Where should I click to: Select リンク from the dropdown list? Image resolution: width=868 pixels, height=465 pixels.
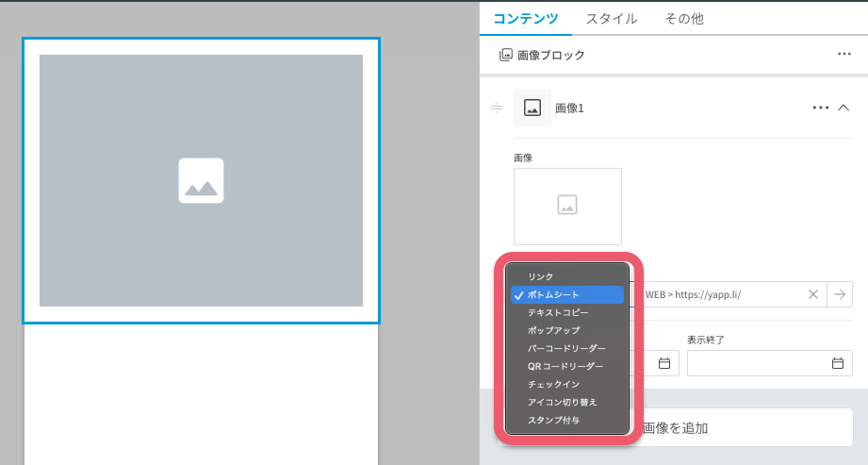tap(567, 276)
